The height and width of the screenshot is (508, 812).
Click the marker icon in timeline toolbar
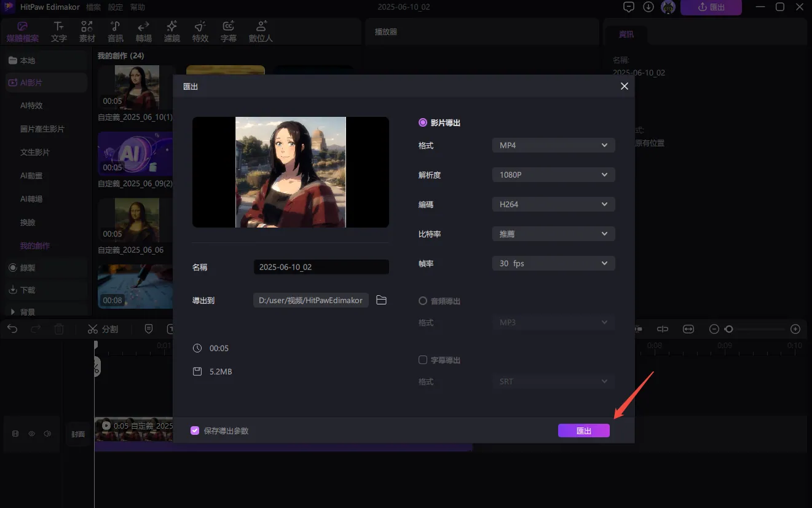148,329
